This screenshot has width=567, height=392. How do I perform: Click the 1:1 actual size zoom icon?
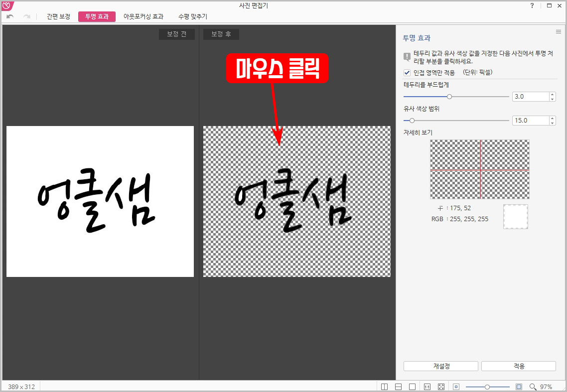point(427,386)
